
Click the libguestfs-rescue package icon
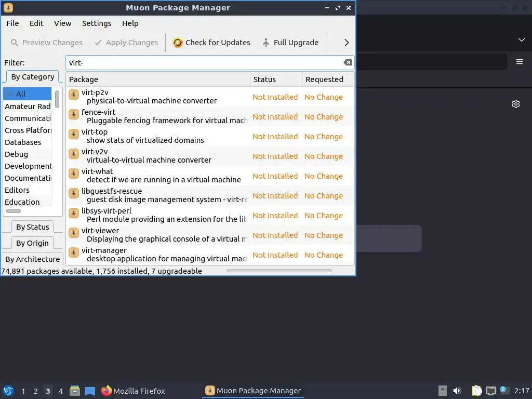[x=74, y=193]
